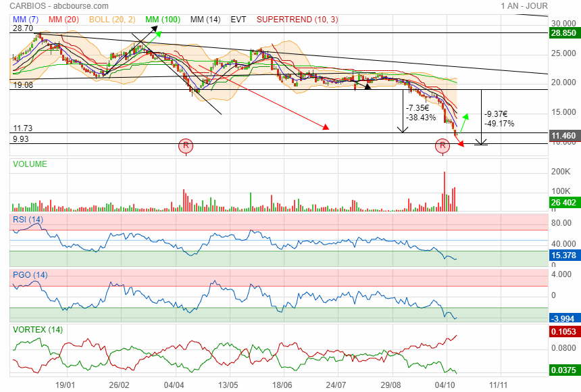The width and height of the screenshot is (581, 392).
Task: Click the 0.1053 red vortex value tag
Action: [563, 332]
